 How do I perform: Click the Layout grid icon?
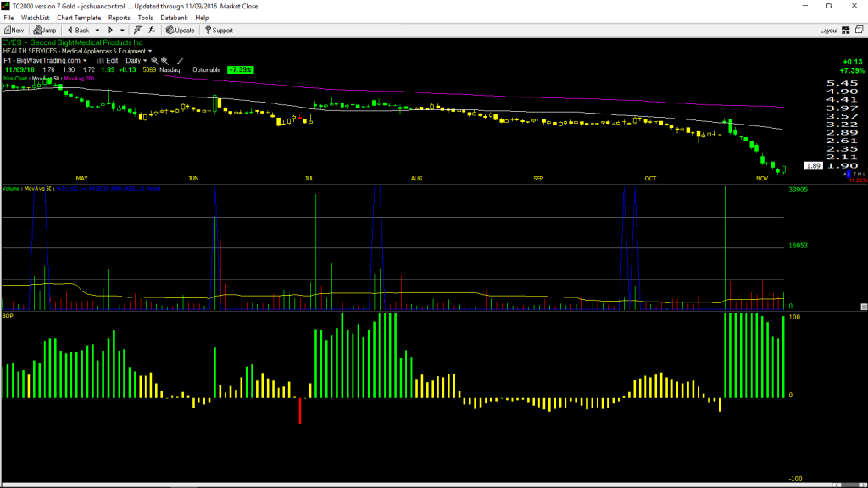point(846,30)
